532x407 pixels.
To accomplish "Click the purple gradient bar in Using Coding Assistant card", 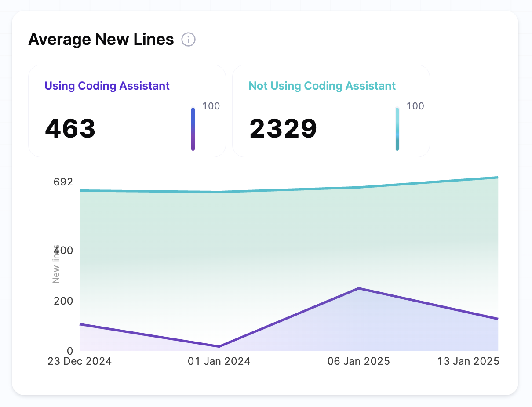I will [193, 129].
